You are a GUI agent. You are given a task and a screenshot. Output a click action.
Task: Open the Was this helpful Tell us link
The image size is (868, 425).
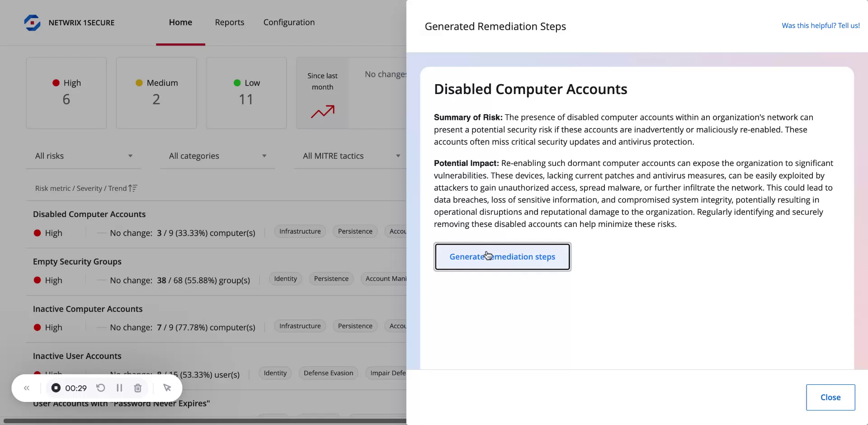(821, 25)
